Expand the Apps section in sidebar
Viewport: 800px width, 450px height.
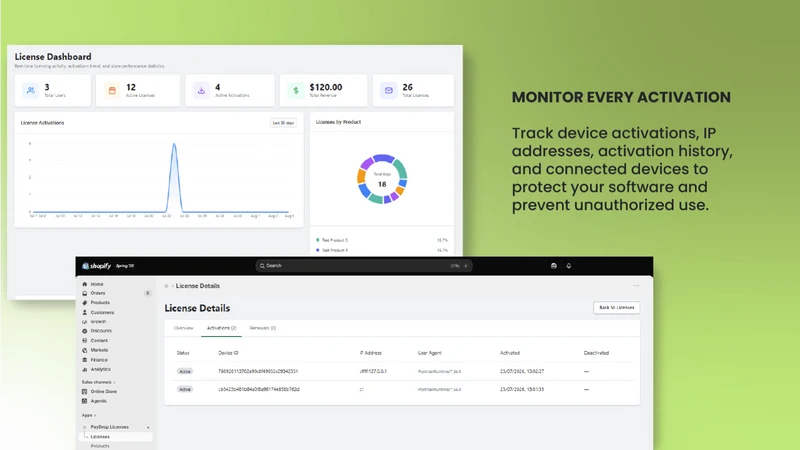tap(89, 415)
